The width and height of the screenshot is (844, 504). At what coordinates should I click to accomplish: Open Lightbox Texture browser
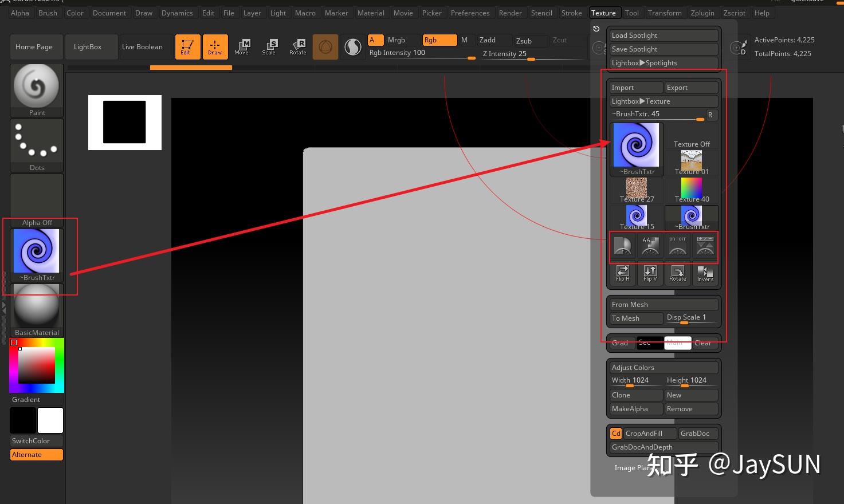click(x=664, y=101)
